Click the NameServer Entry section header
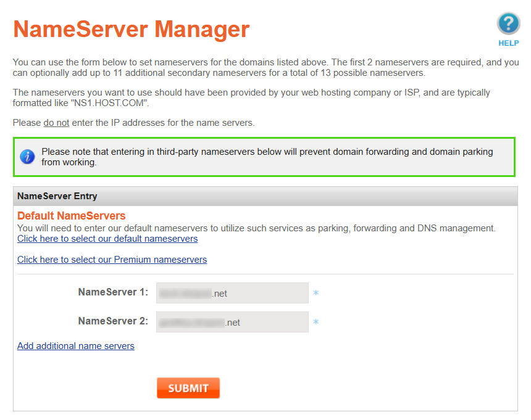The image size is (531, 420). [x=57, y=196]
